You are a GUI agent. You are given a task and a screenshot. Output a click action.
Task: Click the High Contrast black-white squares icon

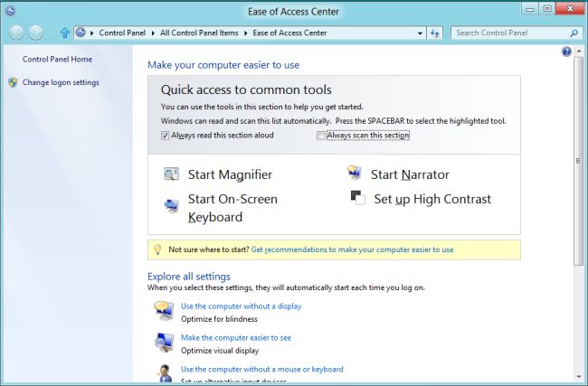pos(357,197)
